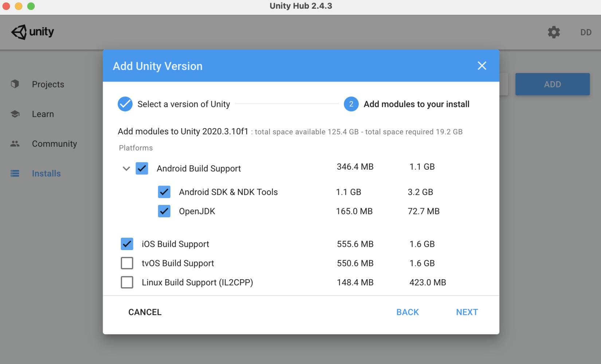Uncheck Android SDK & NDK Tools
This screenshot has width=601, height=364.
pos(164,192)
